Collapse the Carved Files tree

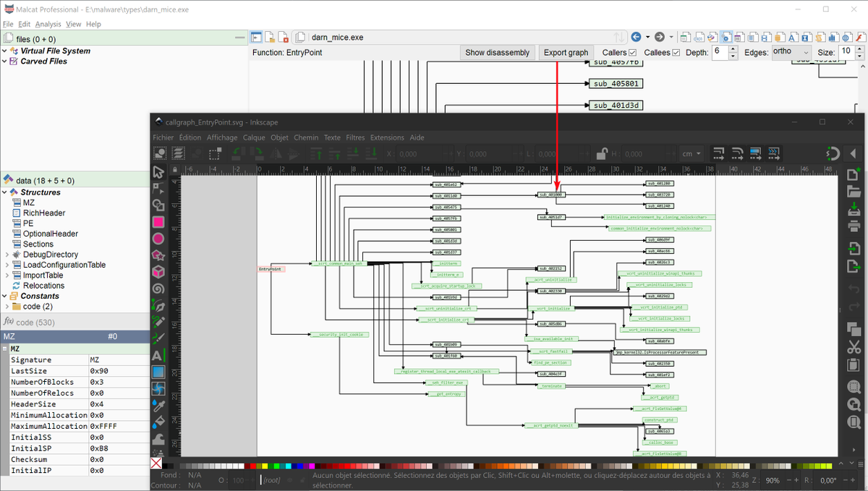coord(5,61)
